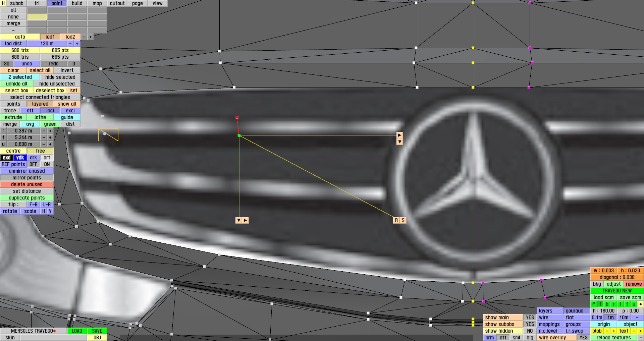Select the exd shade swatch
The width and height of the screenshot is (644, 341).
(x=7, y=158)
